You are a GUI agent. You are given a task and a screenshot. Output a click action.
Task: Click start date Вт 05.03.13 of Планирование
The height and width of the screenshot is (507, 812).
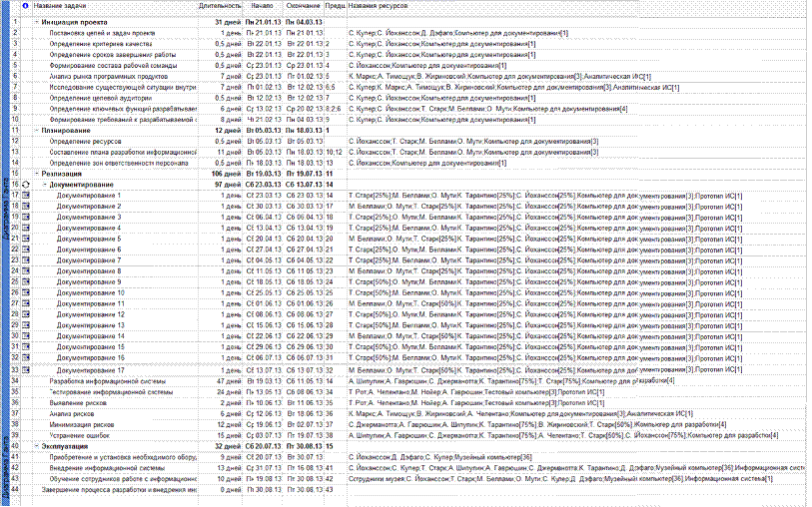click(264, 131)
